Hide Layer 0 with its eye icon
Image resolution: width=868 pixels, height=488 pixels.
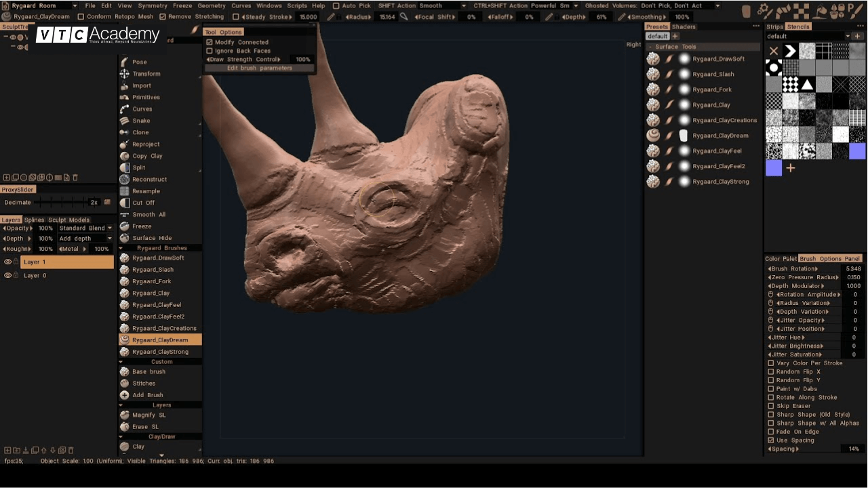pyautogui.click(x=8, y=276)
